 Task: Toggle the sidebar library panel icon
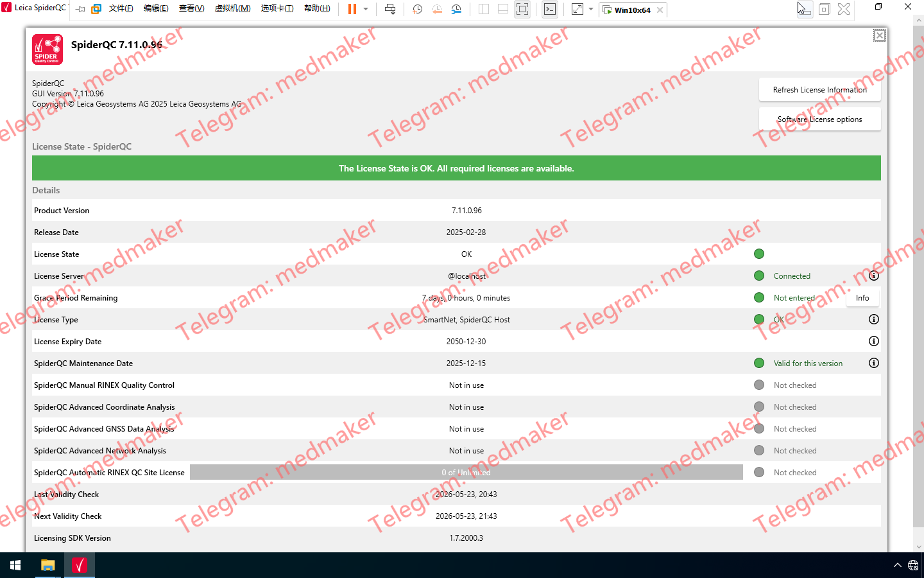pos(484,9)
